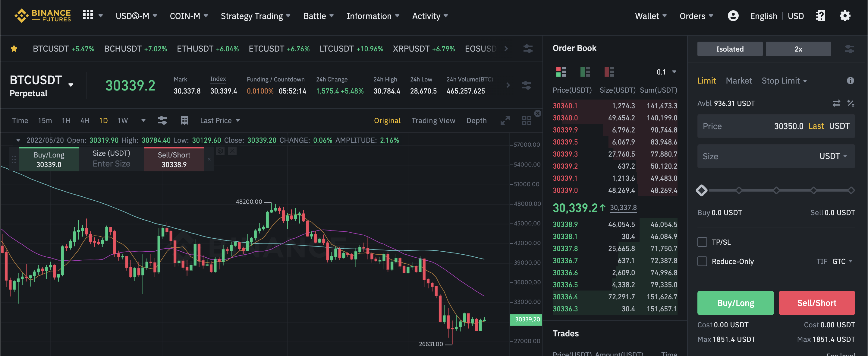This screenshot has height=356, width=868.
Task: Show more market stats with right arrow
Action: [508, 85]
